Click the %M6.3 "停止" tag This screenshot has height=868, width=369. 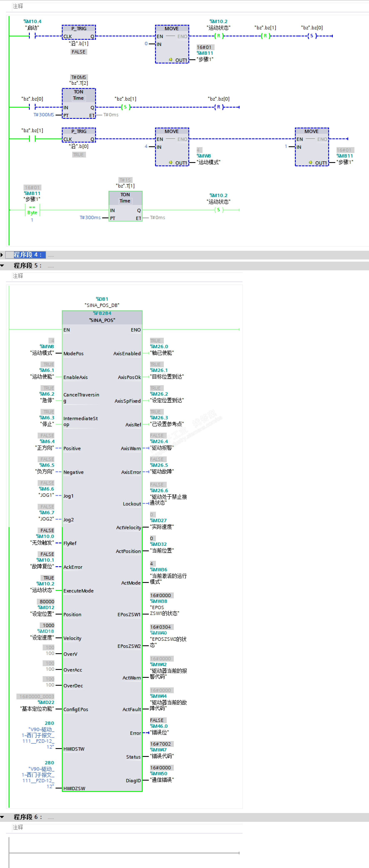point(47,421)
